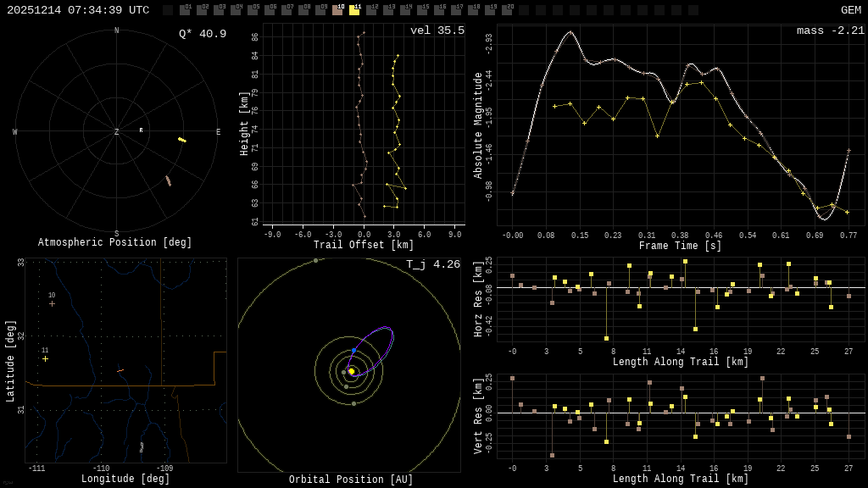
Task: Click the tan station 10 cross on map
Action: [x=52, y=303]
